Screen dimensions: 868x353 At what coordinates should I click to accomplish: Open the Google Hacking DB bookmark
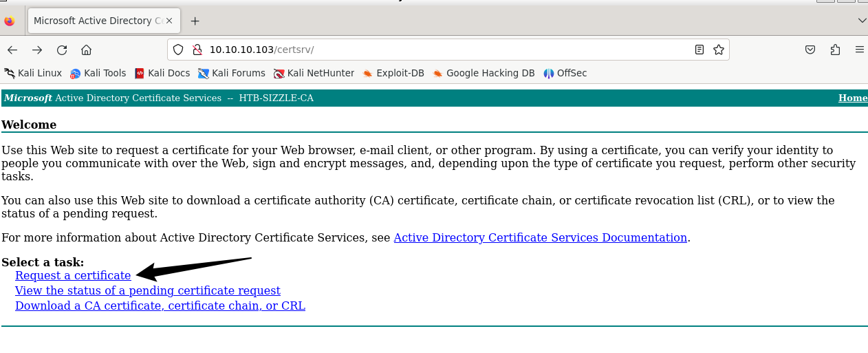pos(483,73)
